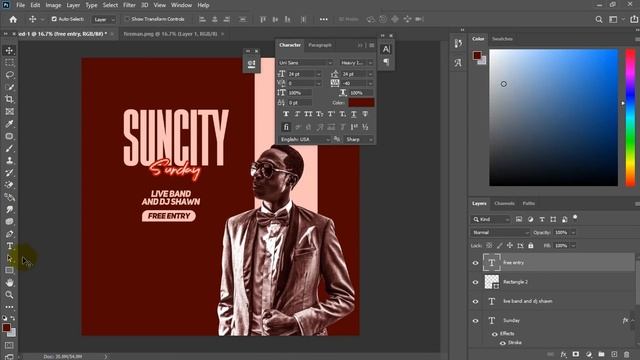Open anti-aliasing dropdown Sharp
This screenshot has width=640, height=360.
click(358, 140)
